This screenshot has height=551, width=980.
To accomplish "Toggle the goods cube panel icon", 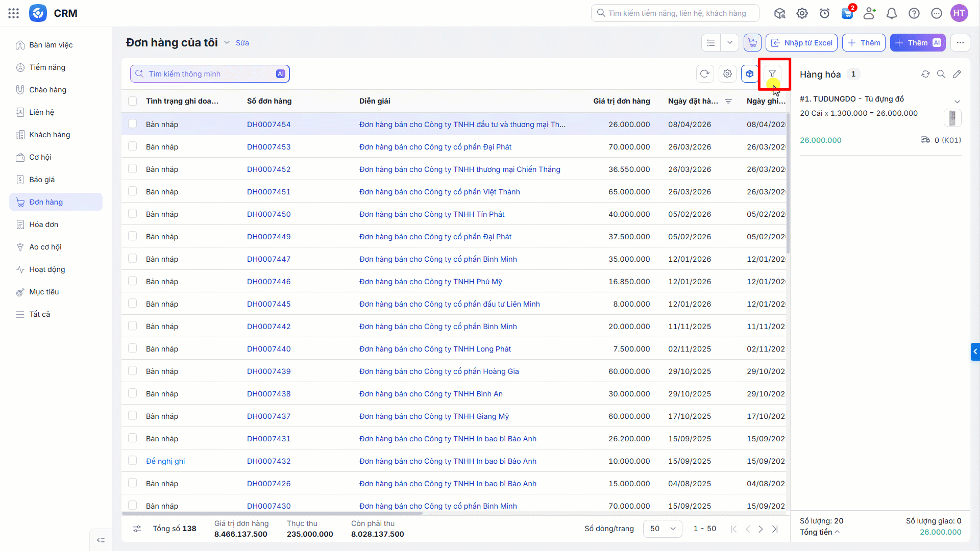I will [x=750, y=74].
